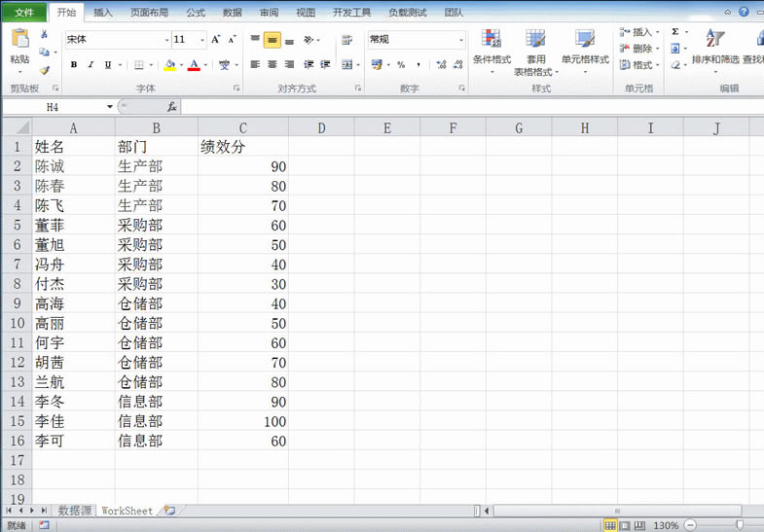Open the font name dropdown
This screenshot has width=764, height=532.
[166, 40]
